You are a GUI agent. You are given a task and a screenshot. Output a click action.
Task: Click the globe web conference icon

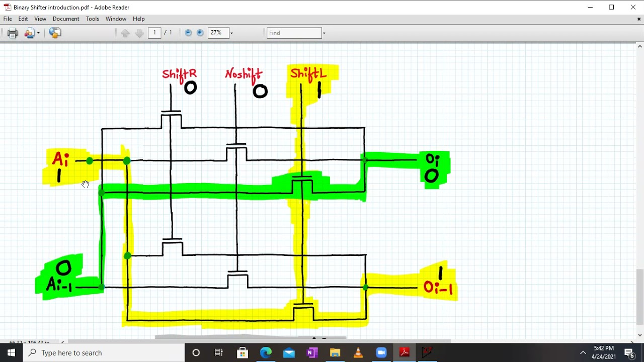tap(55, 33)
